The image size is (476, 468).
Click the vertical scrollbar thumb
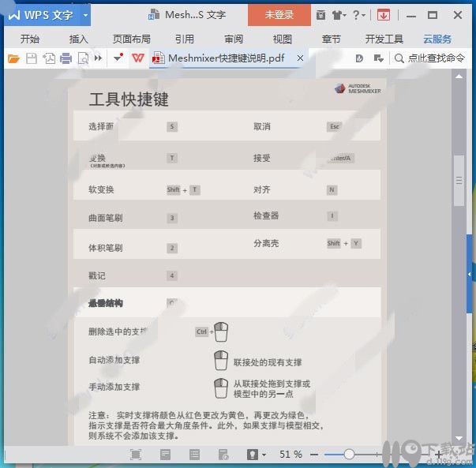pyautogui.click(x=459, y=181)
